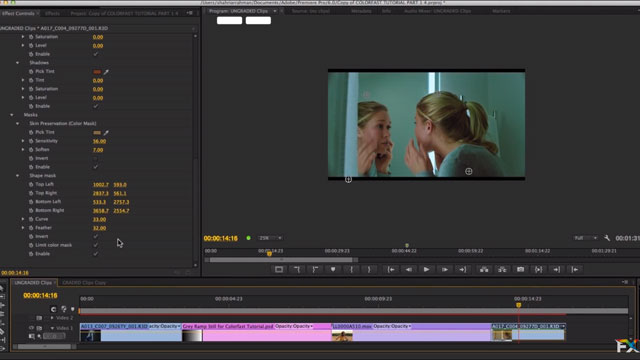Image resolution: width=640 pixels, height=360 pixels.
Task: Pick Shadows tint with the eyedropper
Action: (x=106, y=72)
